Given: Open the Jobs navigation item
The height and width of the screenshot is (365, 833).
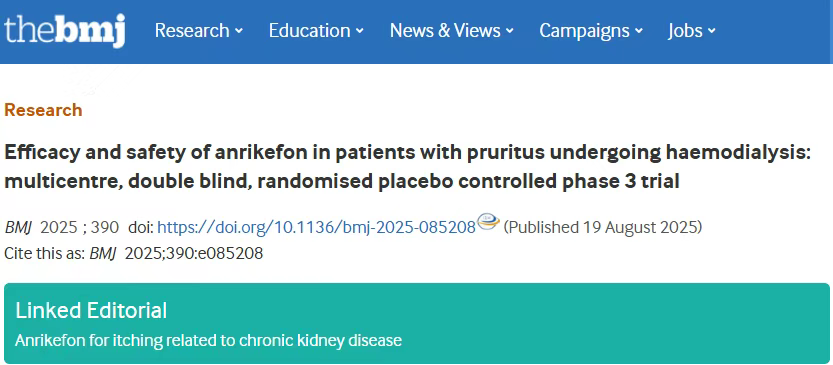Looking at the screenshot, I should click(685, 31).
